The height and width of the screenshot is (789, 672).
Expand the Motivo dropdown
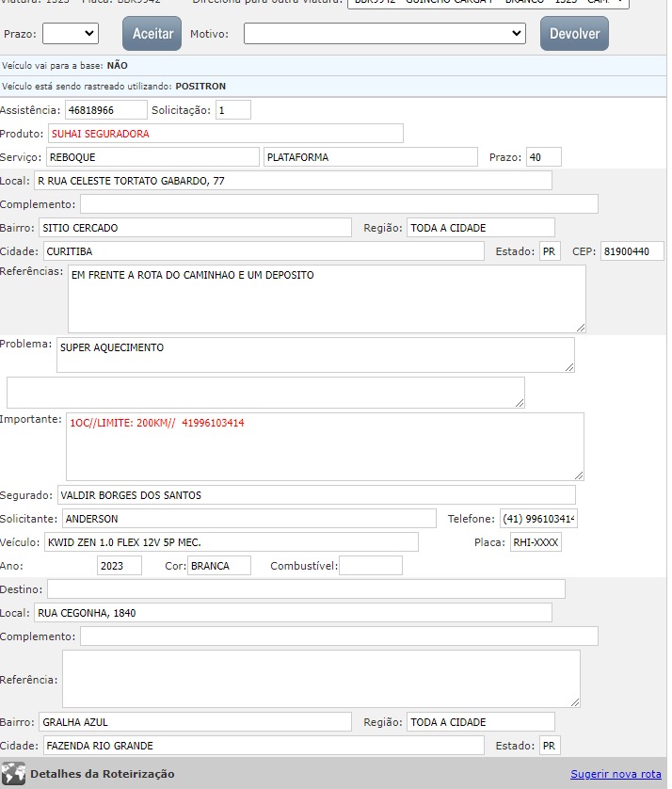click(384, 34)
